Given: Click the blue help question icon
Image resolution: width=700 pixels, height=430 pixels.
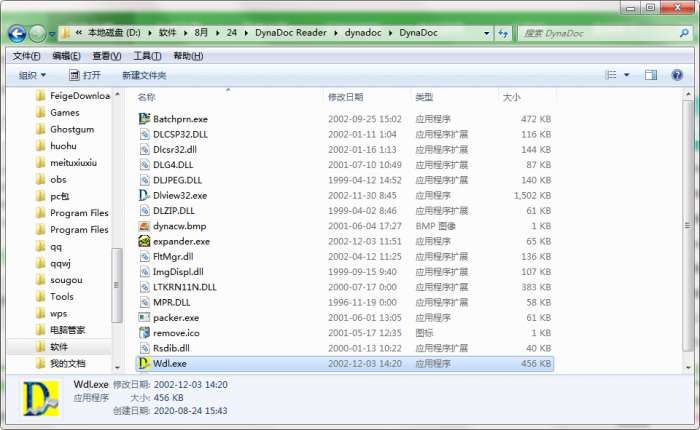Looking at the screenshot, I should pos(677,75).
